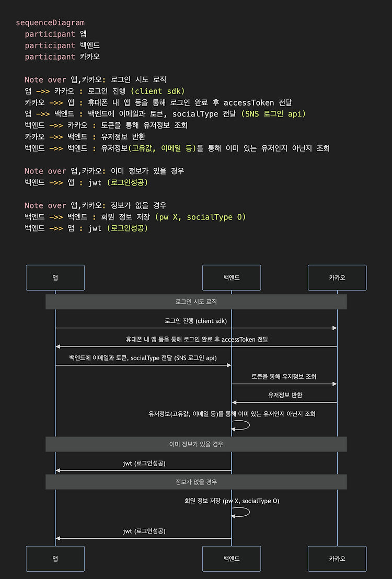392x579 pixels.
Task: Click the '카카오' participant box heading the diagram
Action: tap(337, 277)
